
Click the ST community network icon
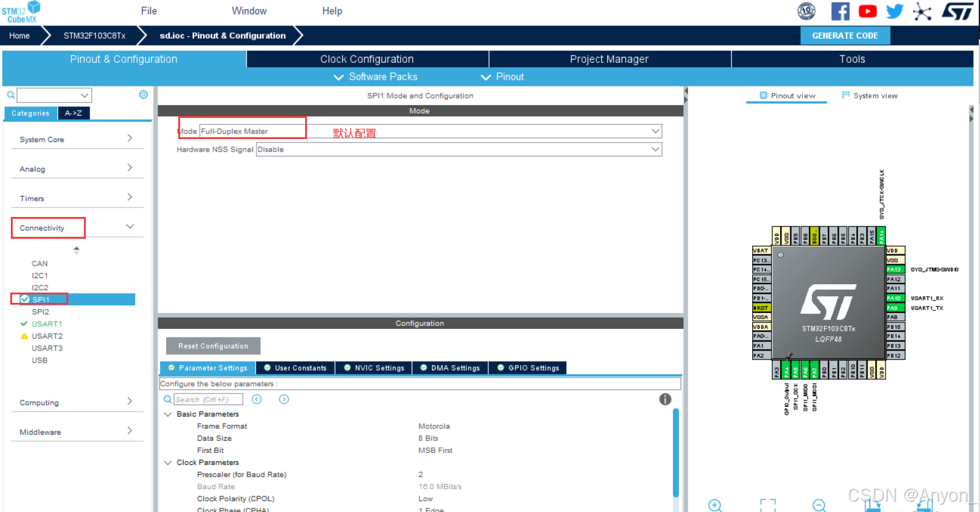922,11
